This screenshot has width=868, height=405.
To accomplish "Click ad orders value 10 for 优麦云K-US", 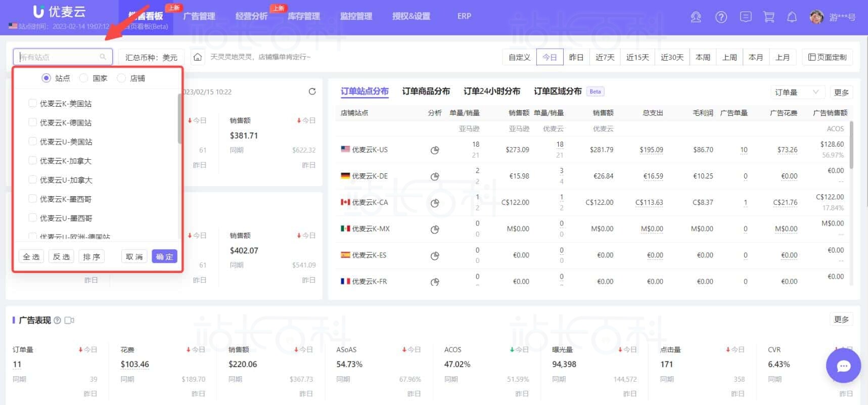I will click(744, 150).
